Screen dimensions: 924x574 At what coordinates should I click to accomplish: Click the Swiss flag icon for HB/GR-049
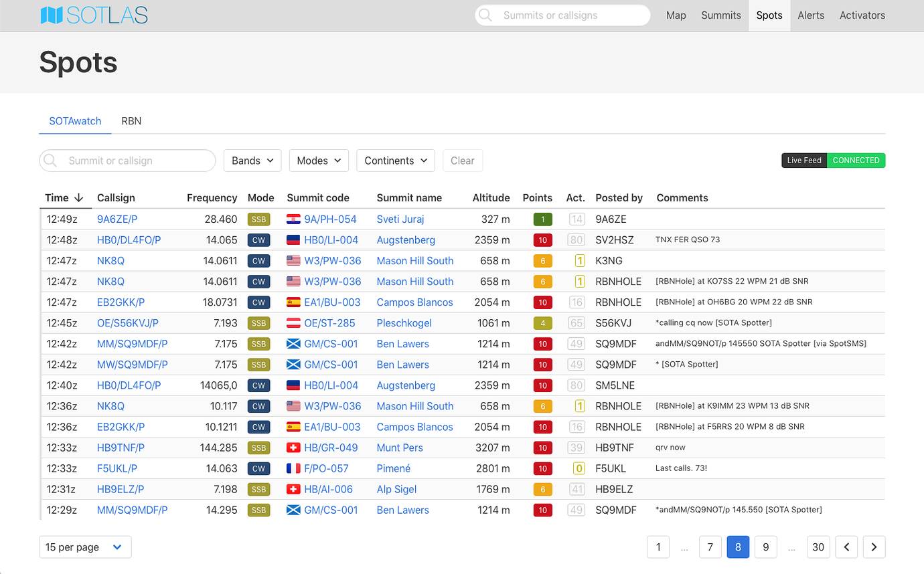point(293,448)
